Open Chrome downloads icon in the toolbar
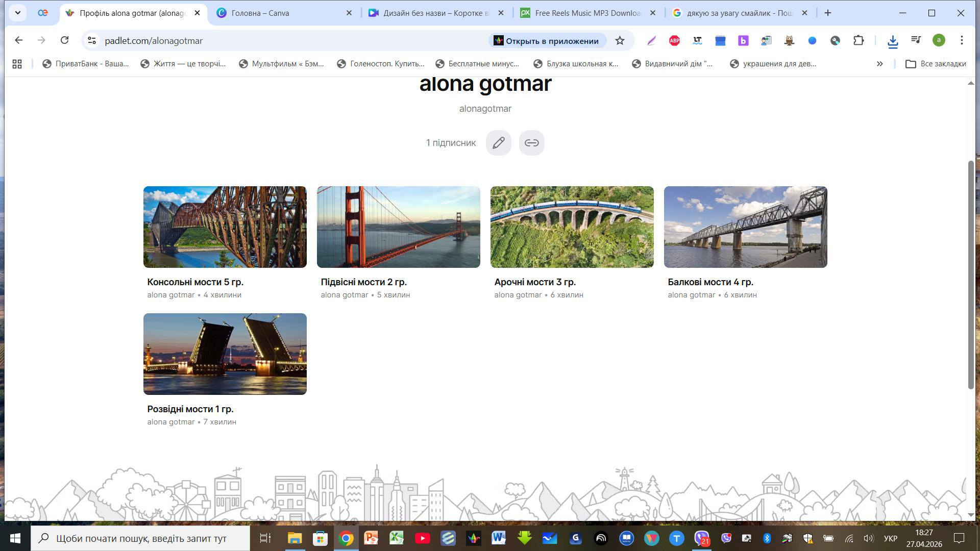 pos(893,41)
